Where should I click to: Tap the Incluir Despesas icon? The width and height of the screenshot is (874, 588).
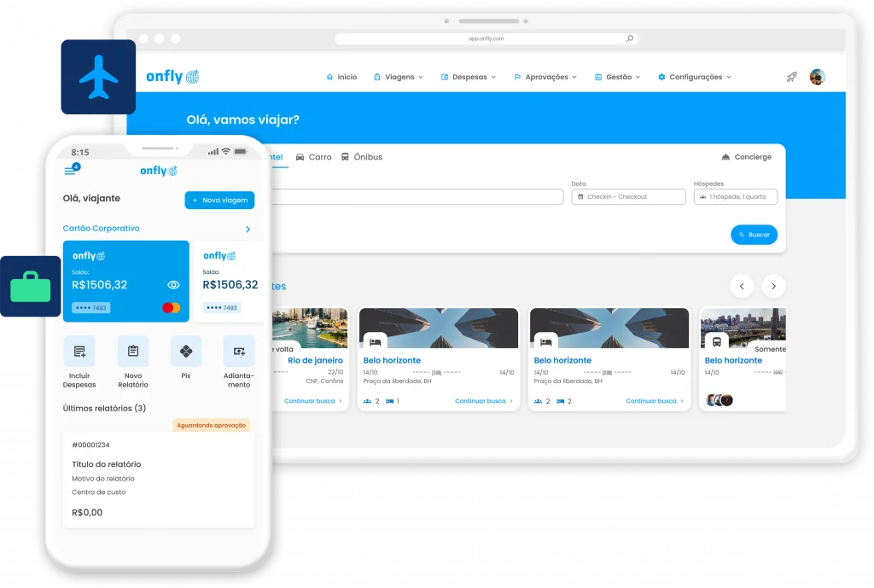point(79,352)
